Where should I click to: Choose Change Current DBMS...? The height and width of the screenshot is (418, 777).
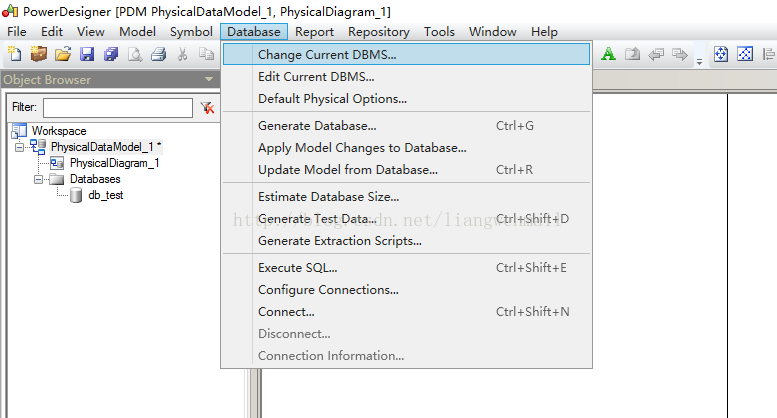tap(406, 54)
